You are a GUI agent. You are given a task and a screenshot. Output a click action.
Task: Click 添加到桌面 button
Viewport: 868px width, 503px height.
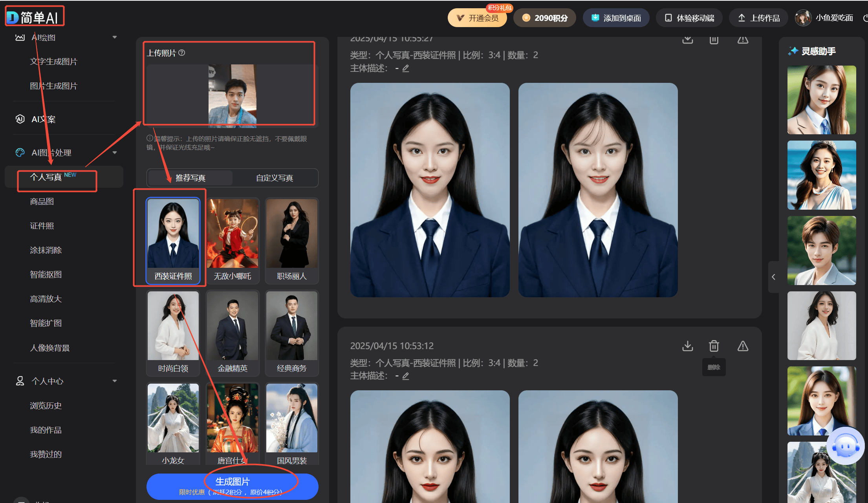click(616, 18)
